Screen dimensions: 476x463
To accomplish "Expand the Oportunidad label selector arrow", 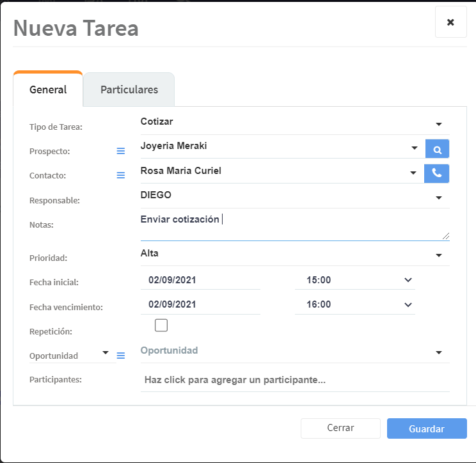I will (106, 353).
